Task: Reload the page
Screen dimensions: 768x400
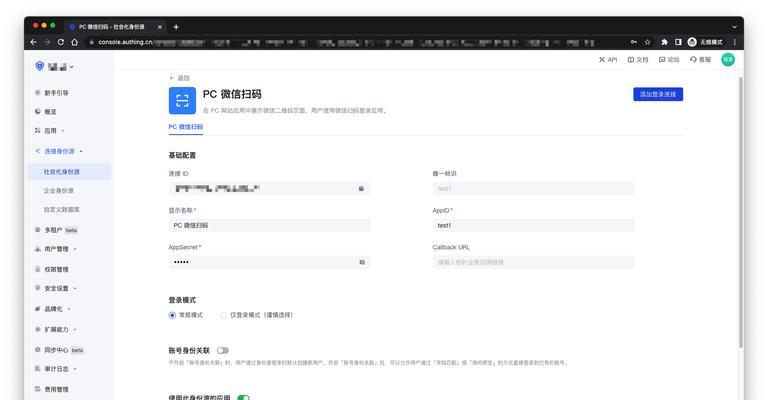Action: pos(61,42)
